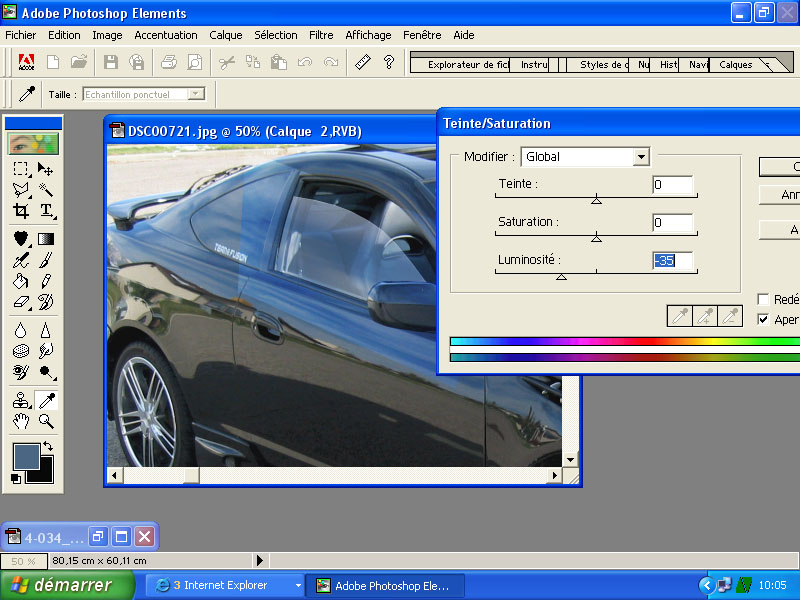
Task: Switch to the Calques palette tab
Action: pyautogui.click(x=736, y=65)
